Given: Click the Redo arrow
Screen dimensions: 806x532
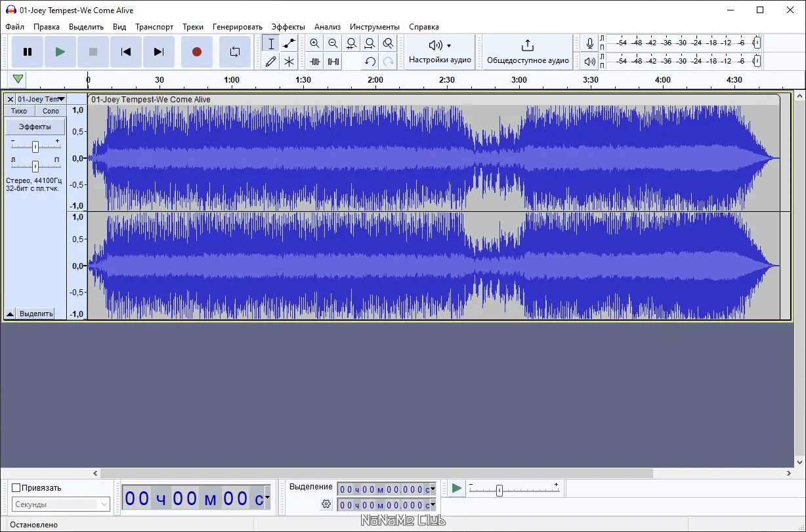Looking at the screenshot, I should pyautogui.click(x=389, y=62).
